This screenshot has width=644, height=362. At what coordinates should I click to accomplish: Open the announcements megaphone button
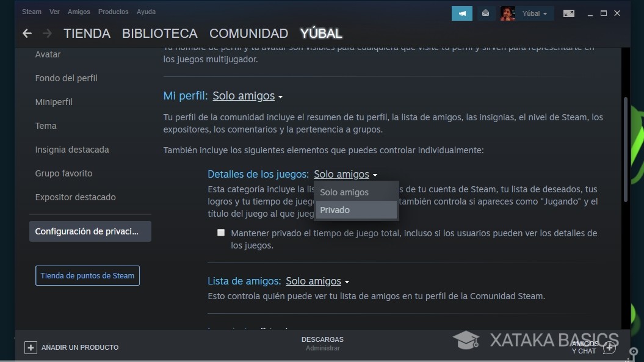coord(462,13)
